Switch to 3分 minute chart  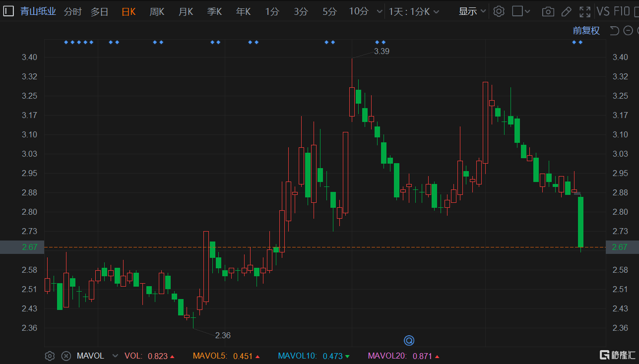click(x=301, y=11)
